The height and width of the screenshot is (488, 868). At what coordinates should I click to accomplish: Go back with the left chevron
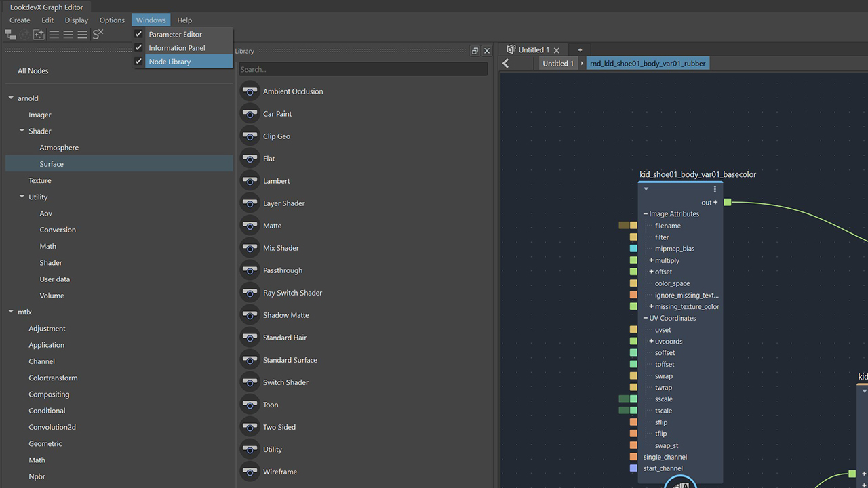[506, 63]
